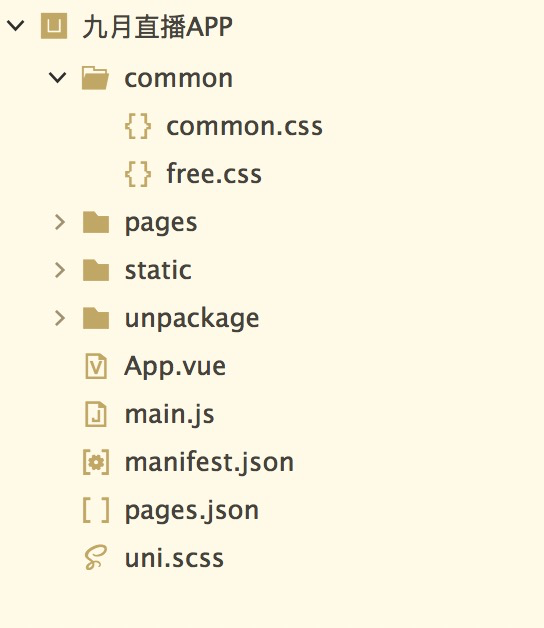Collapse the 九月直播APP project root
The height and width of the screenshot is (628, 544).
click(x=16, y=26)
